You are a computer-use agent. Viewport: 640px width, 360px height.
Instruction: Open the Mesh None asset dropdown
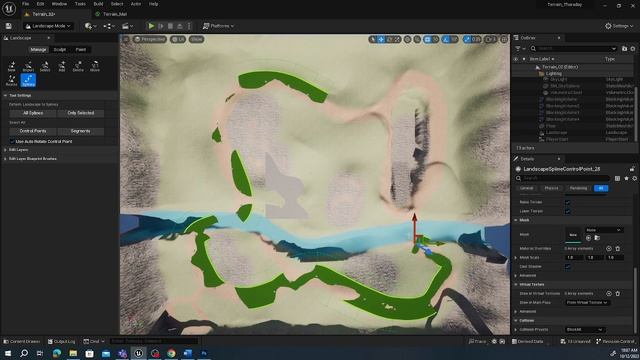point(603,230)
